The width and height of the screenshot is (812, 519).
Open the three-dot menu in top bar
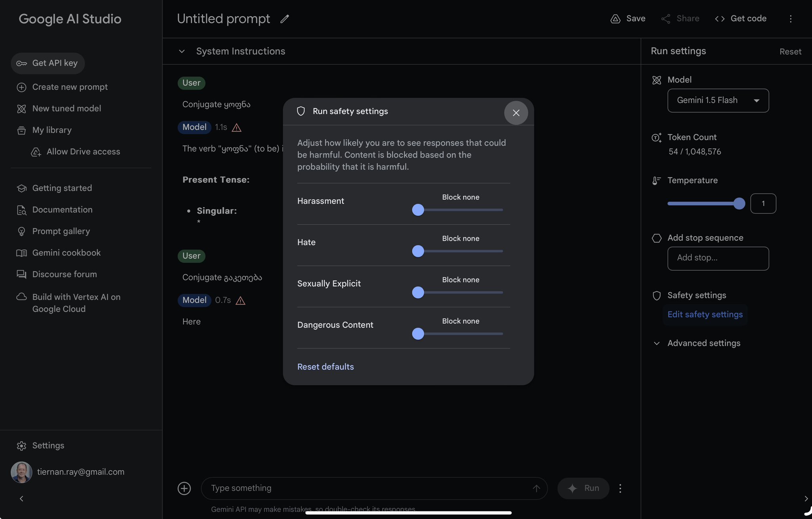(x=791, y=19)
